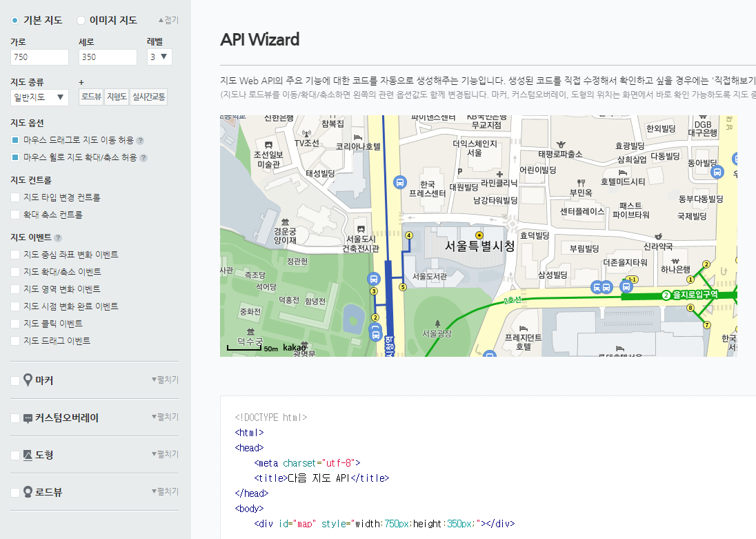Click 부민옥 restaurant icon
Image resolution: width=756 pixels, height=539 pixels.
pyautogui.click(x=581, y=183)
